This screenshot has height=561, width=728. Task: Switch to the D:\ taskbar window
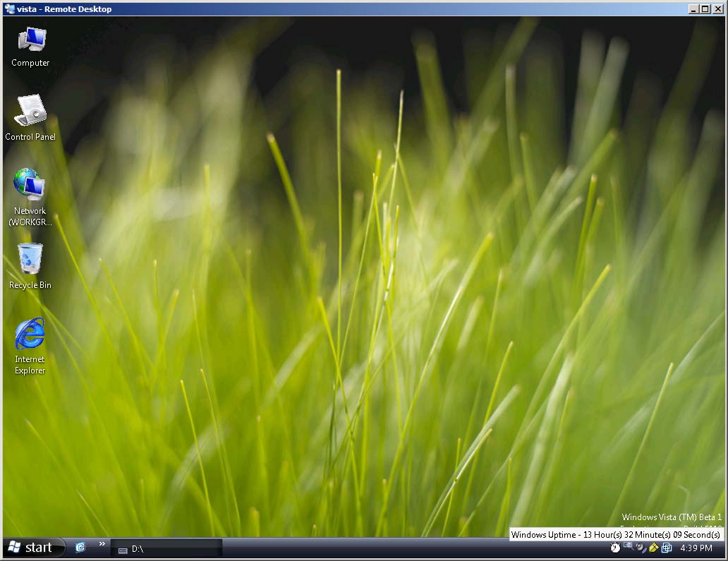166,548
